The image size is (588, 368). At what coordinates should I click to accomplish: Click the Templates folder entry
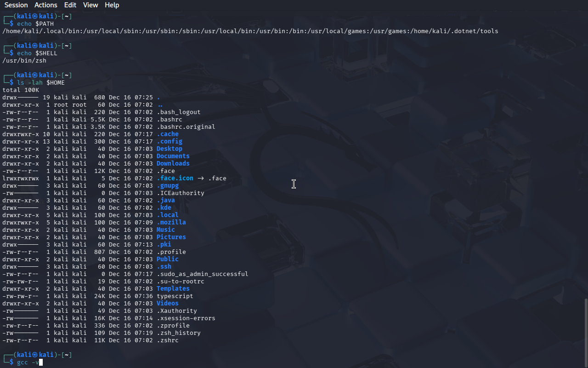point(173,289)
